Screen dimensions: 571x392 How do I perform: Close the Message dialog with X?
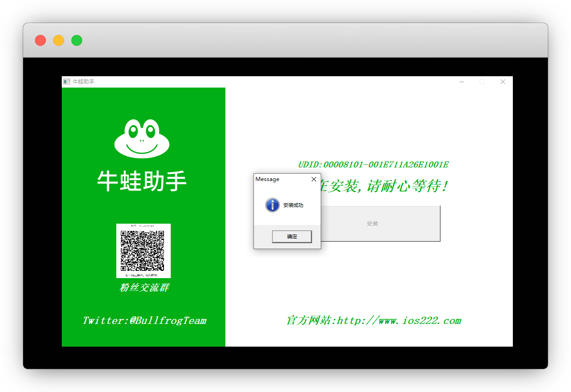pyautogui.click(x=313, y=179)
